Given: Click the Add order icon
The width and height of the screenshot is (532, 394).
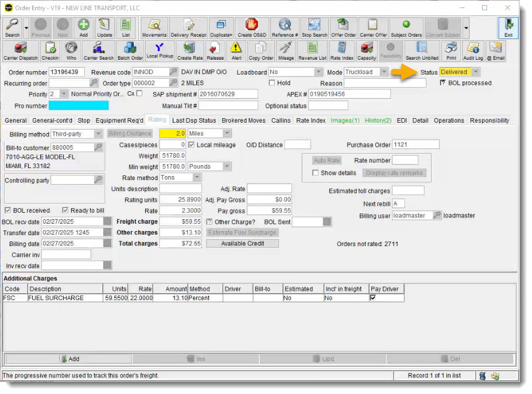Looking at the screenshot, I should [x=83, y=28].
